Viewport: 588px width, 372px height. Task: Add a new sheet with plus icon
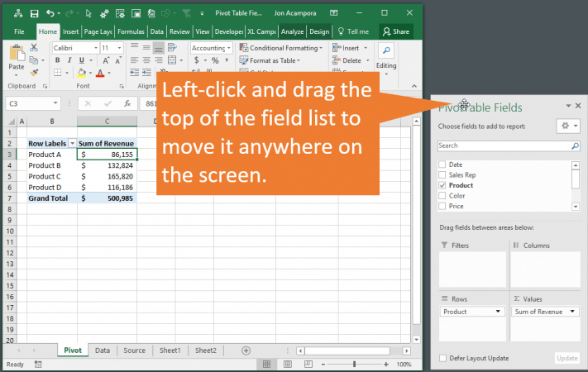click(x=246, y=351)
